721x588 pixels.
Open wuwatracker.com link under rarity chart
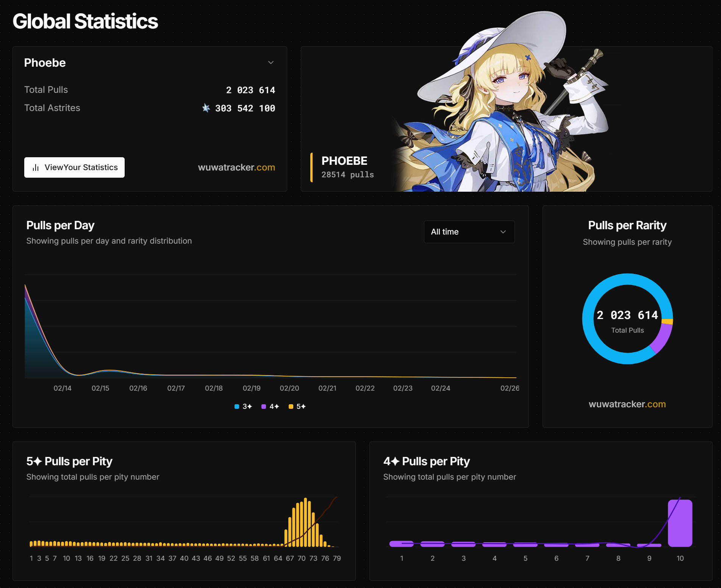(x=627, y=404)
